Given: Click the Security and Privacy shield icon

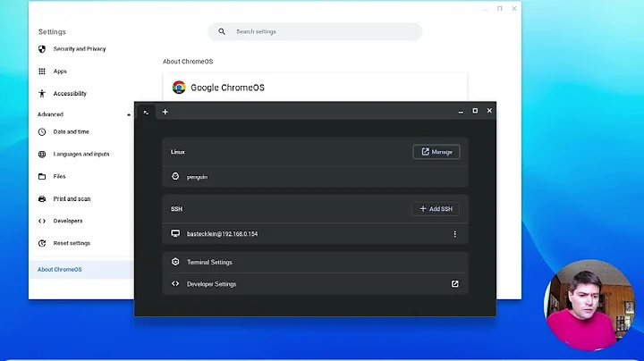Looking at the screenshot, I should point(42,49).
